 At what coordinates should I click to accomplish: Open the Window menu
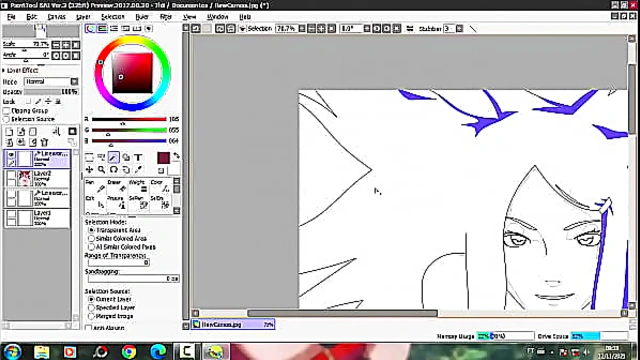point(218,17)
